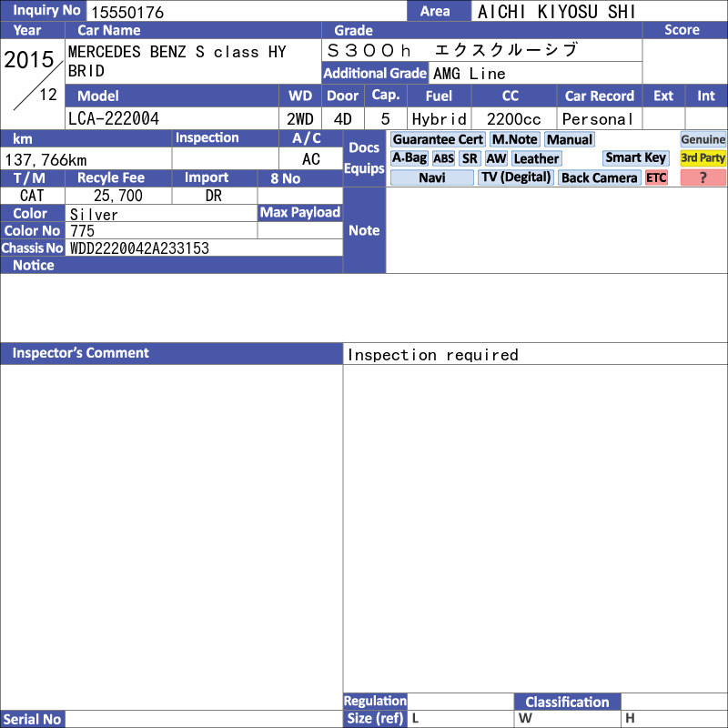Click the capacity value 5

385,119
